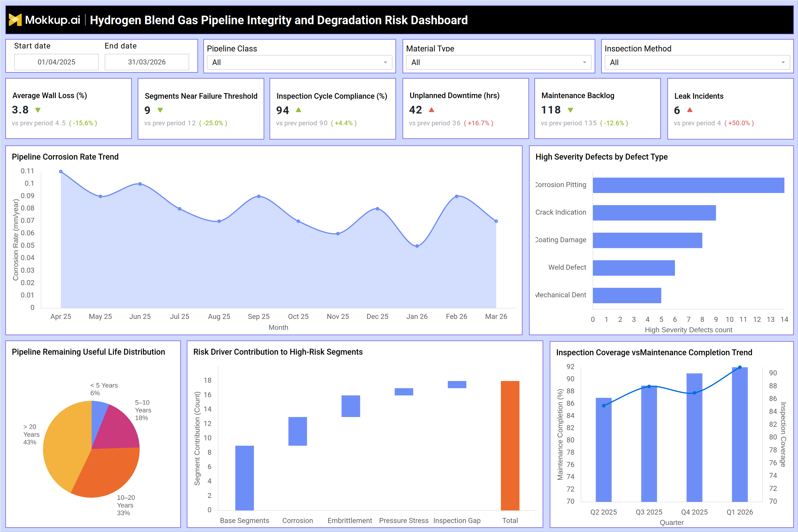Click the Inspection Cycle Compliance up arrow

299,110
